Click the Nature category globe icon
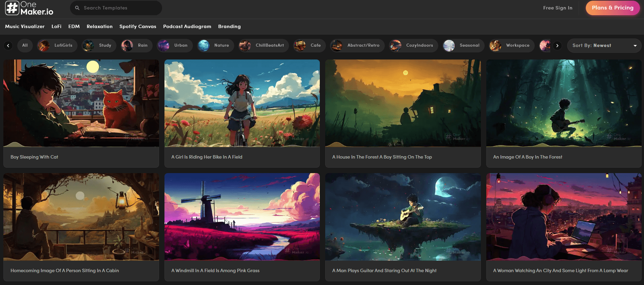Image resolution: width=644 pixels, height=285 pixels. click(x=204, y=45)
